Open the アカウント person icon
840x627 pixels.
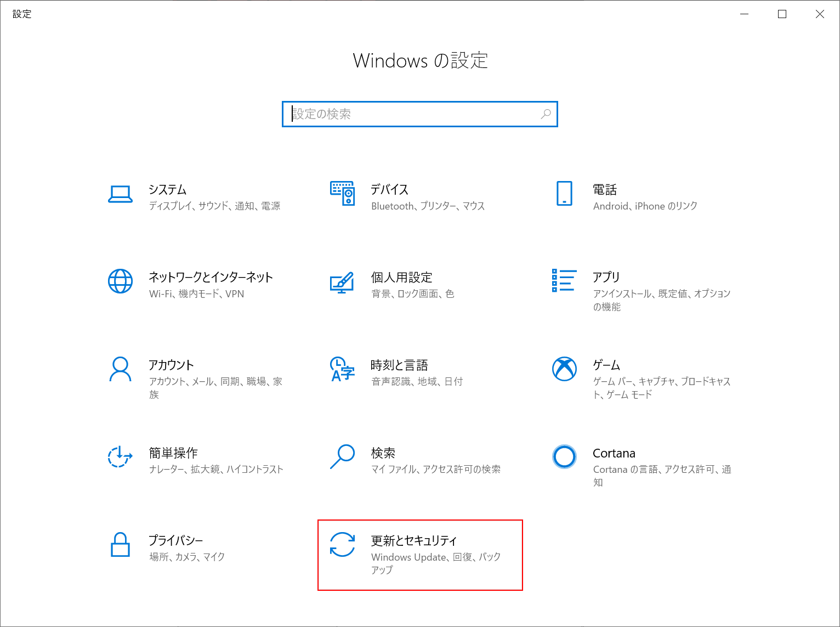click(120, 369)
